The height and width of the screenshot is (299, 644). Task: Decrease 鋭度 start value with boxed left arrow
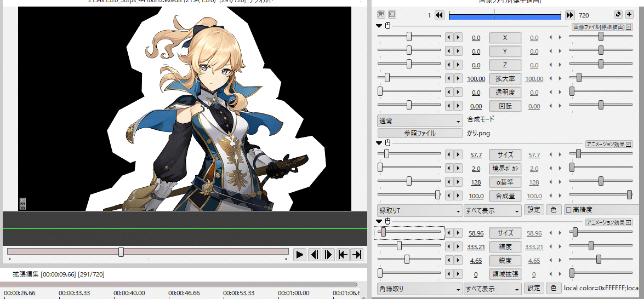pos(449,261)
